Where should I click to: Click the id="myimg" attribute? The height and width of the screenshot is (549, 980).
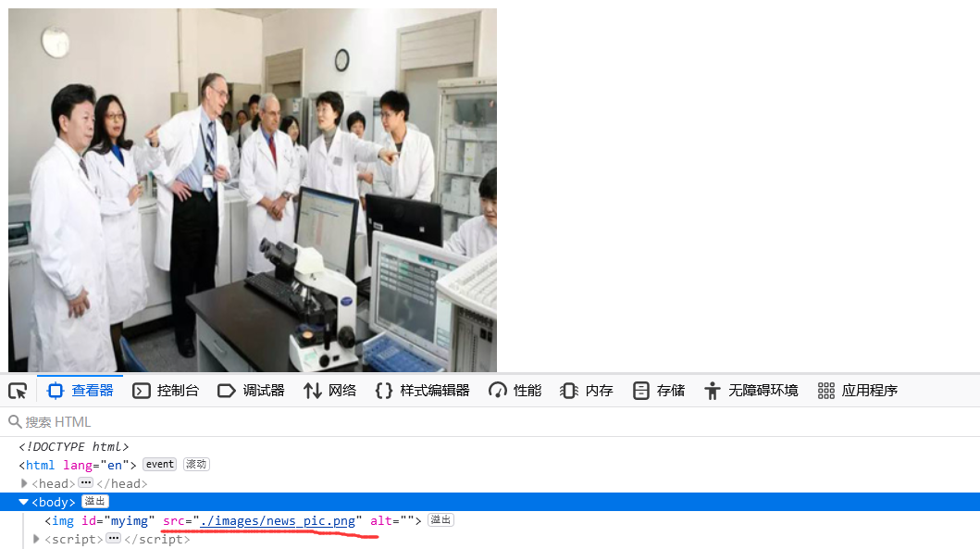coord(118,521)
